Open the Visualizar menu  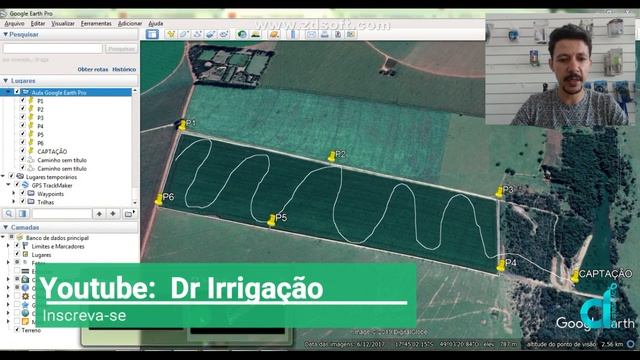[x=63, y=24]
